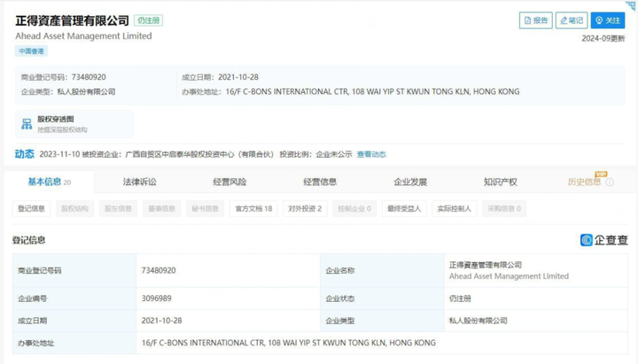Click the info icon beside 历史信息

click(x=610, y=182)
